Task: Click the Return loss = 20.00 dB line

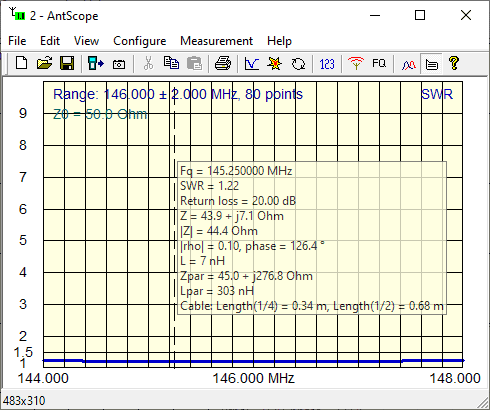Action: 238,201
